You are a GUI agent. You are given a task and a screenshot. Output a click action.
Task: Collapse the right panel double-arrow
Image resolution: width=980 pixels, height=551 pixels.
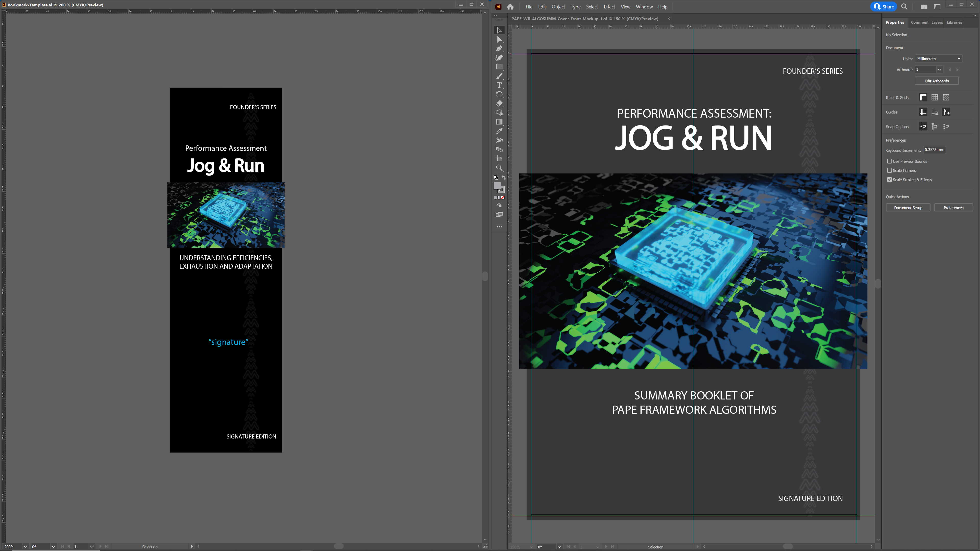tap(974, 16)
